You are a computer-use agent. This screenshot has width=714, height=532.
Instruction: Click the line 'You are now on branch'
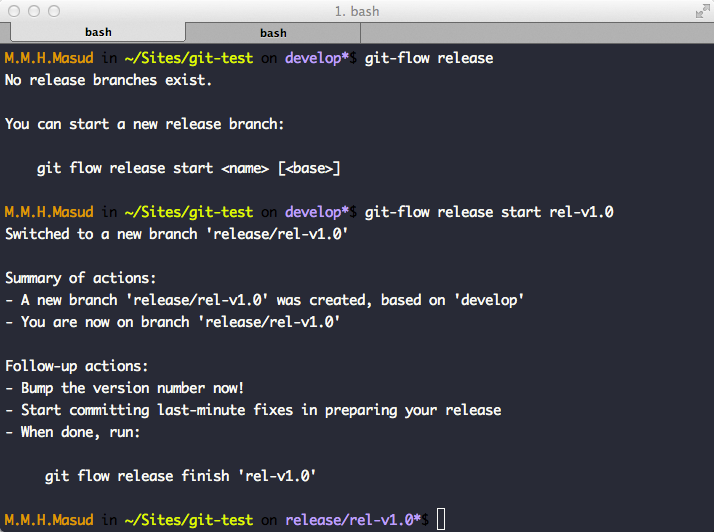pyautogui.click(x=173, y=322)
